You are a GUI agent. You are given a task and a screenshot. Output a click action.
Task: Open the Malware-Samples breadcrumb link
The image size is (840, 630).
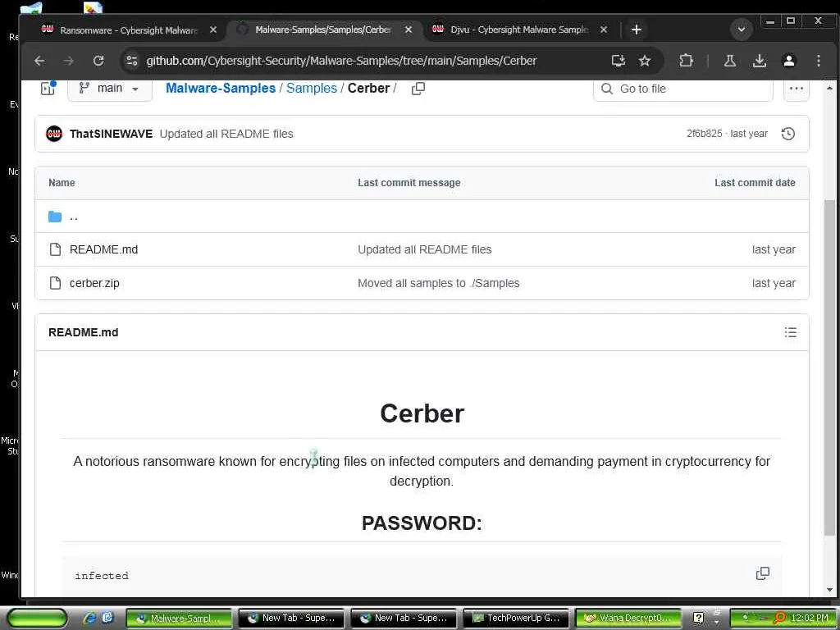coord(221,88)
